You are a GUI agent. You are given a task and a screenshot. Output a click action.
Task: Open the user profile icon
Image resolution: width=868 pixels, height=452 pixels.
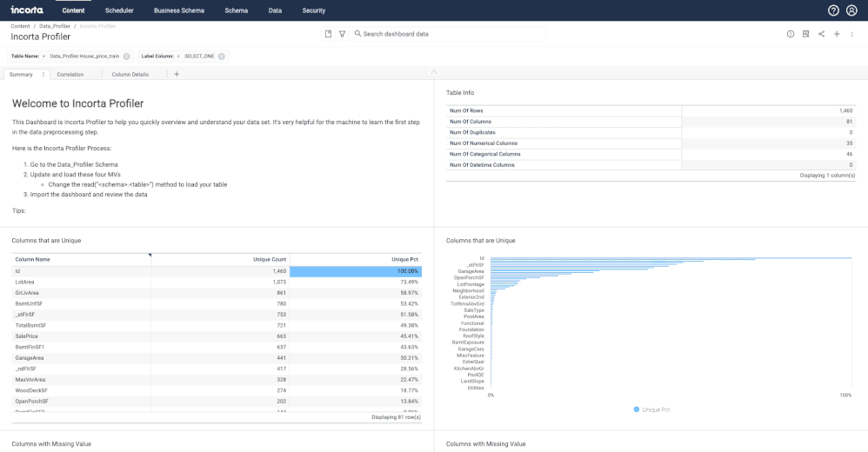851,10
